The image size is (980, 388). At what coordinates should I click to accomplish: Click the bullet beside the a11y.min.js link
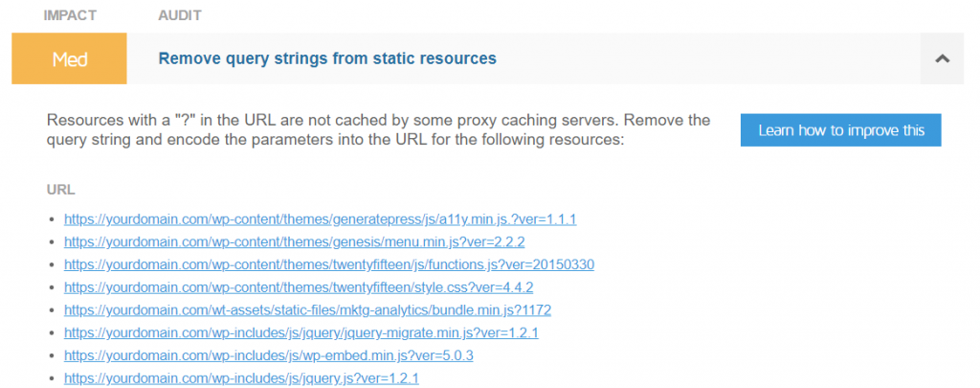pos(52,220)
